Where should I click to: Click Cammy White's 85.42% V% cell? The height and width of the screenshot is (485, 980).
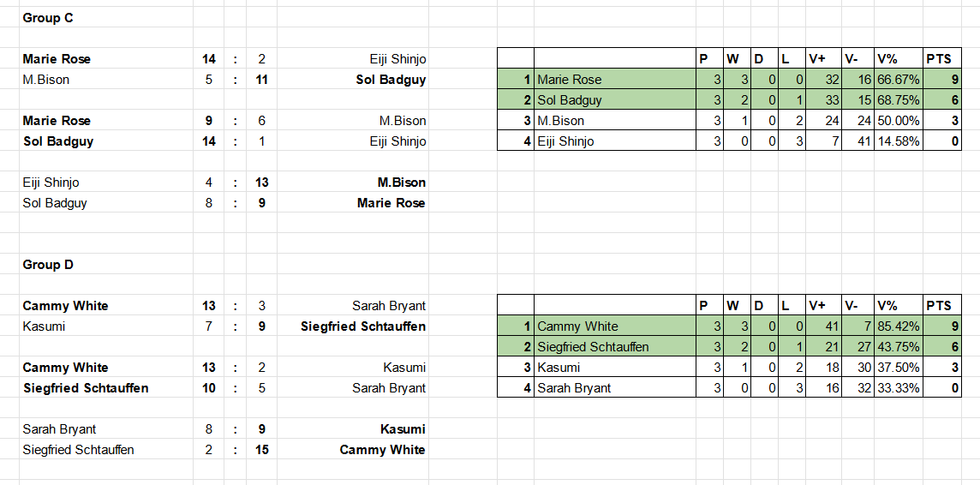[898, 326]
